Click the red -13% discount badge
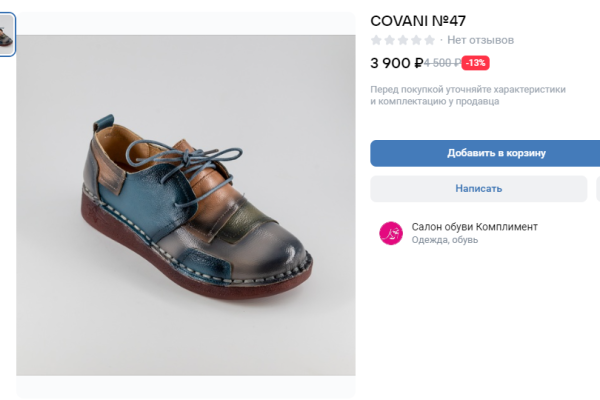The width and height of the screenshot is (600, 400). coord(475,63)
